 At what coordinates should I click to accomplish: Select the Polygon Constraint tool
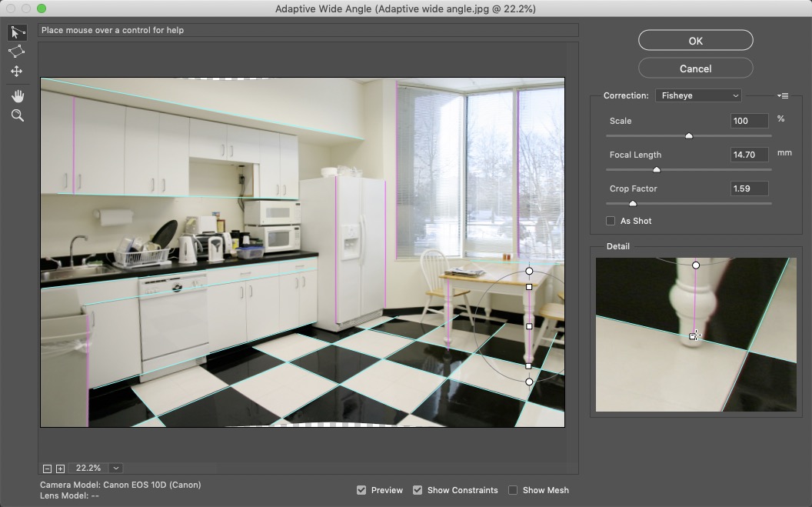click(x=16, y=52)
